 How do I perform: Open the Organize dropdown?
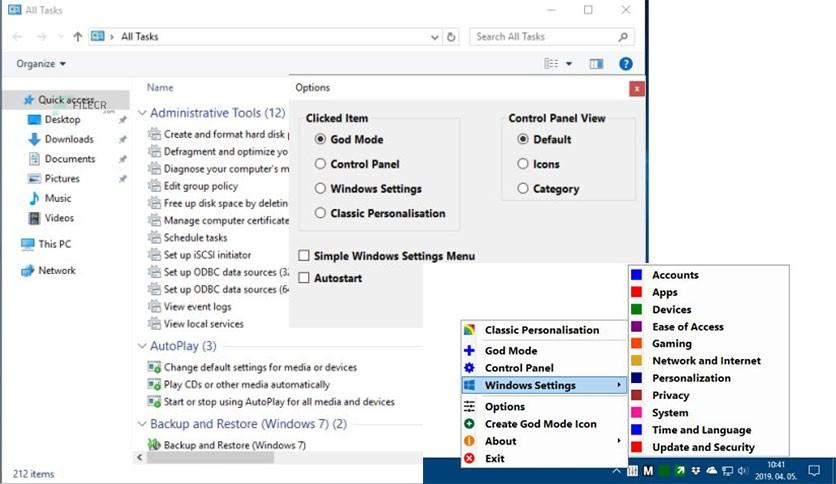click(x=41, y=64)
